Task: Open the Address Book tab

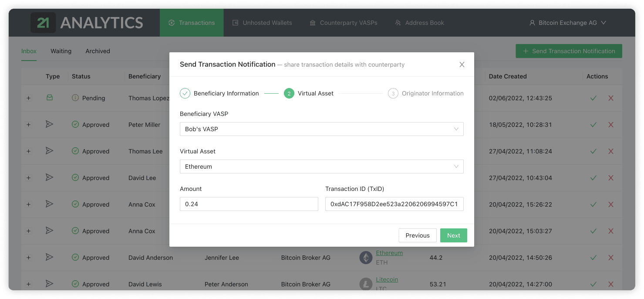Action: (419, 23)
